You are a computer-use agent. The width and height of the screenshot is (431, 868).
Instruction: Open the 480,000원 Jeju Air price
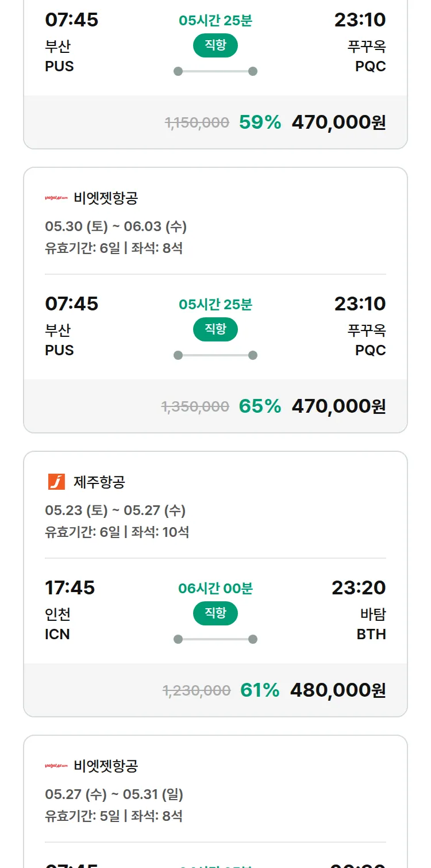pos(338,690)
